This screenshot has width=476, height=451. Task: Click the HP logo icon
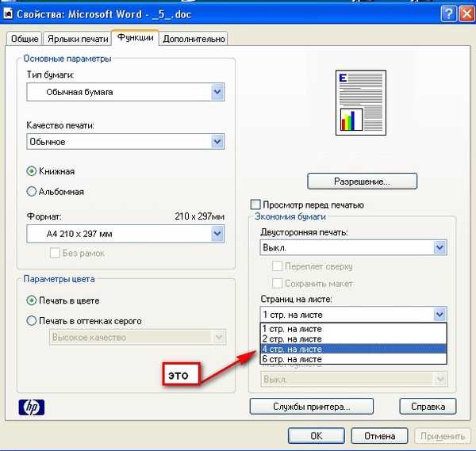click(32, 407)
